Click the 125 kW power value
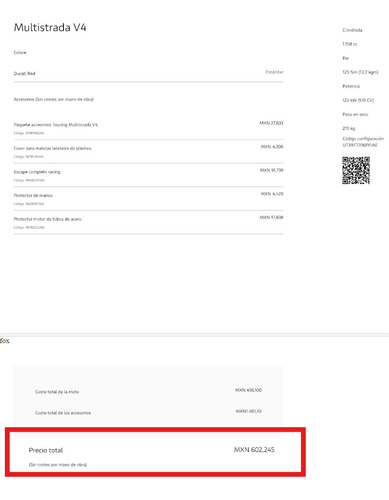The height and width of the screenshot is (500, 389). [358, 100]
